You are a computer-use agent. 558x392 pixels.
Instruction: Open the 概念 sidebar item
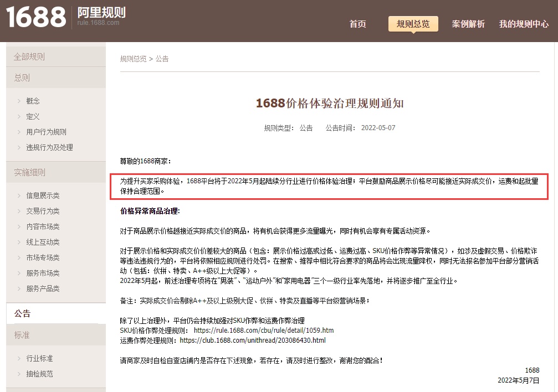[x=33, y=101]
